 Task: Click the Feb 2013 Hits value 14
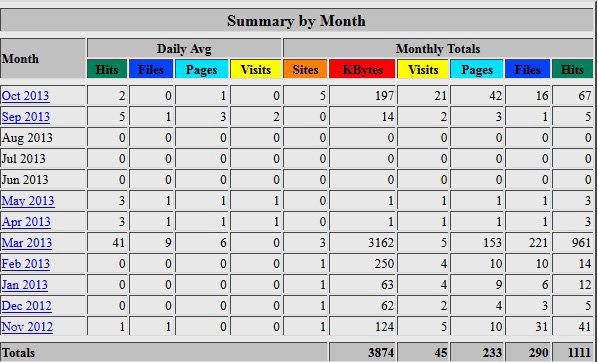[585, 264]
